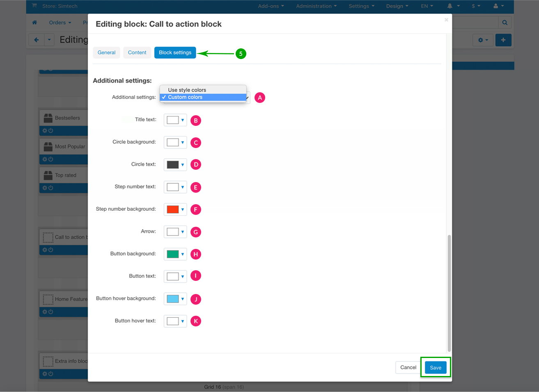Click the red Step number background swatch
Image resolution: width=539 pixels, height=392 pixels.
(x=173, y=210)
